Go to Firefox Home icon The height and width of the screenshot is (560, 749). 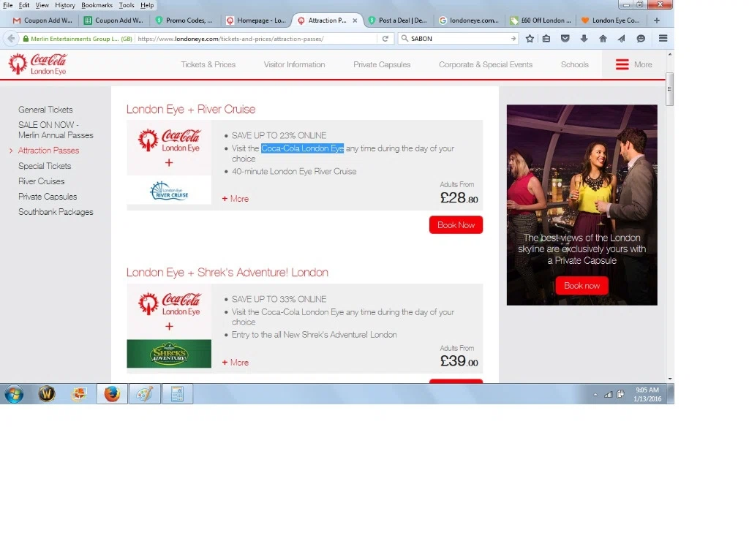pos(603,39)
